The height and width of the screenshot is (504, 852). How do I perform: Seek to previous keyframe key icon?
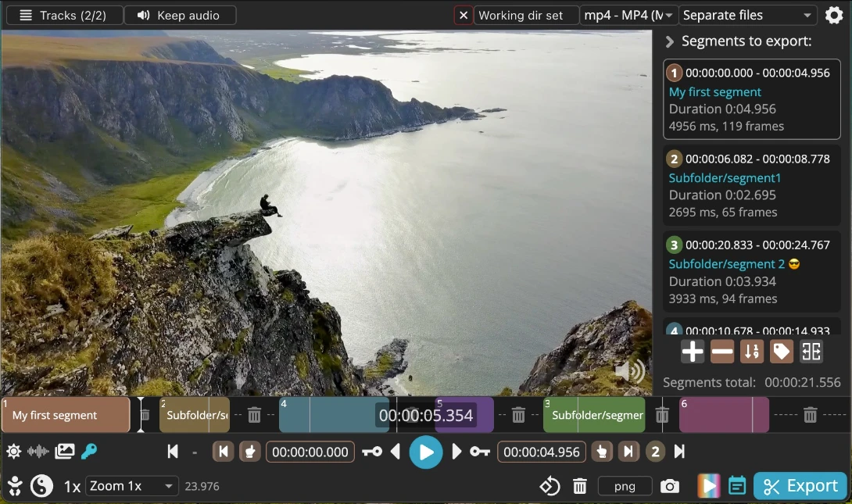point(372,452)
